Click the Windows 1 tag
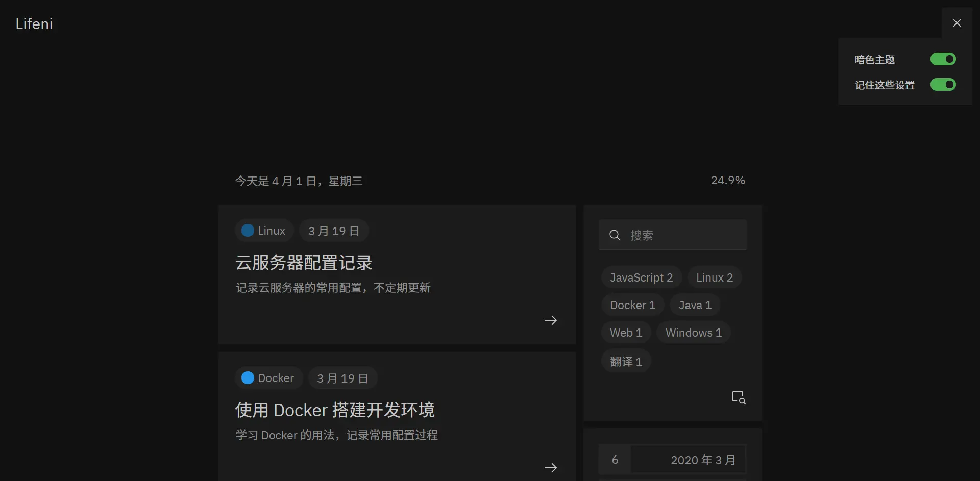 693,332
